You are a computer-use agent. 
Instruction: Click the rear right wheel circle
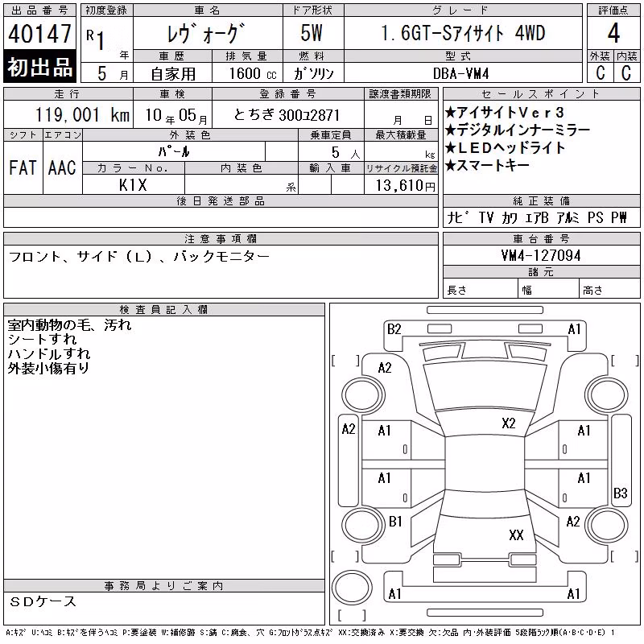pos(607,526)
